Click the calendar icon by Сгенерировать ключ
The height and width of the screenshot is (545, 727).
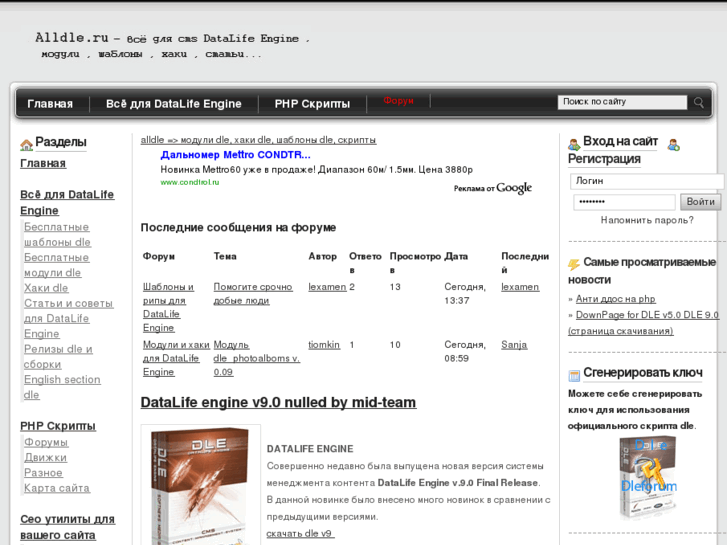coord(574,375)
